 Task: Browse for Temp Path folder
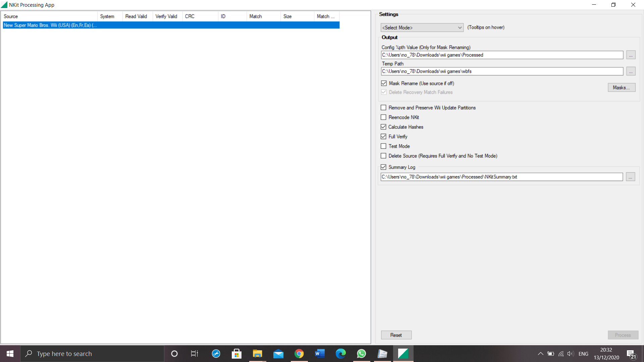631,71
